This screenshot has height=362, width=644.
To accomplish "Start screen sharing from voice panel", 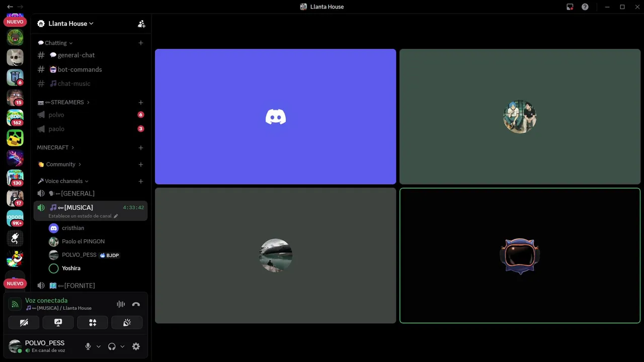I will click(58, 323).
